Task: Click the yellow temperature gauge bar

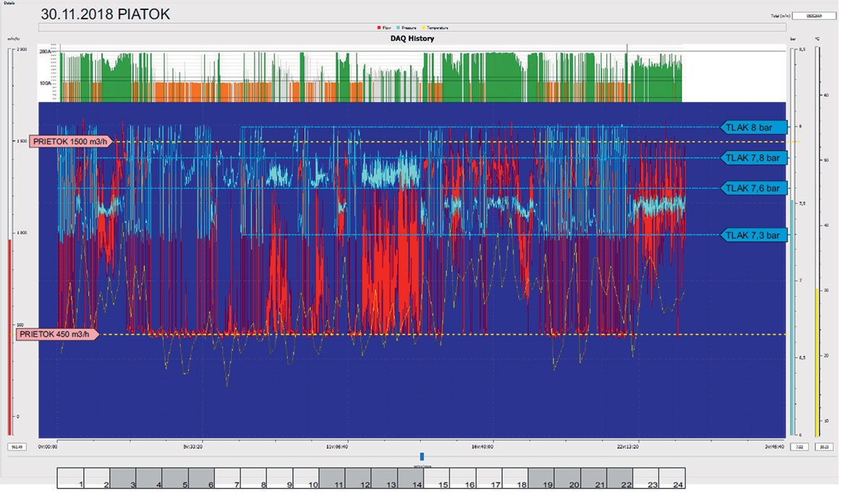Action: [x=817, y=361]
